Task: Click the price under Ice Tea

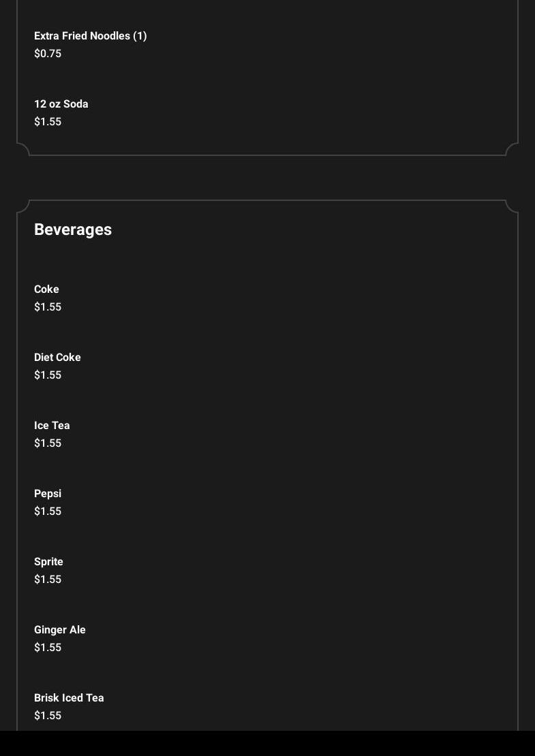Action: (48, 443)
